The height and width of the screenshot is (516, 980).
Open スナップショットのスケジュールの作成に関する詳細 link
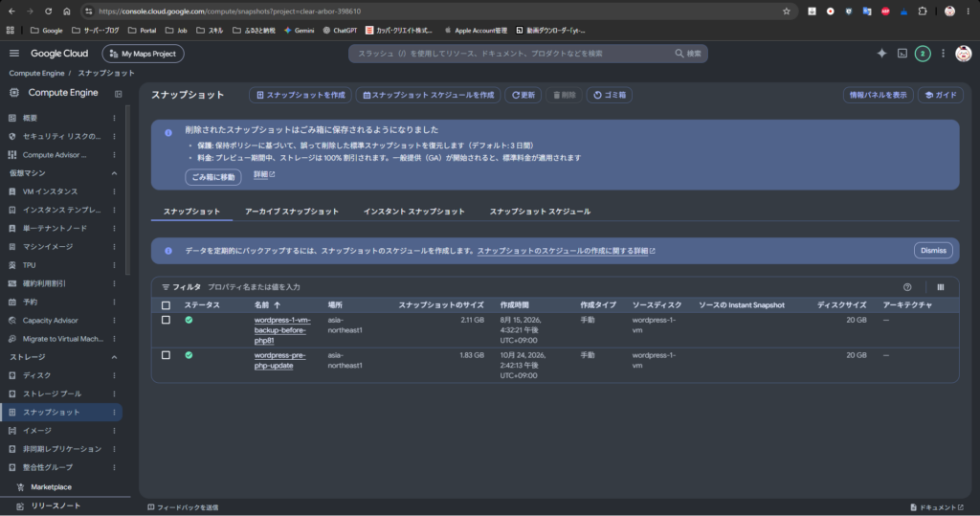tap(566, 251)
